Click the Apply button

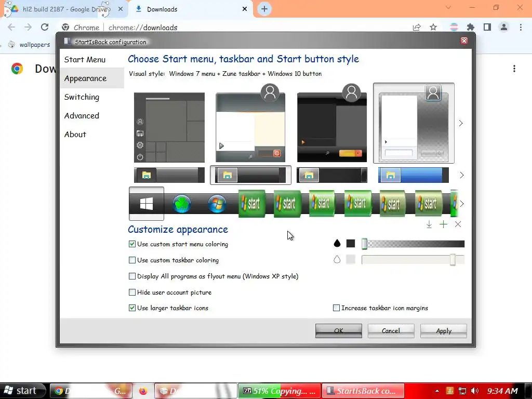point(444,331)
